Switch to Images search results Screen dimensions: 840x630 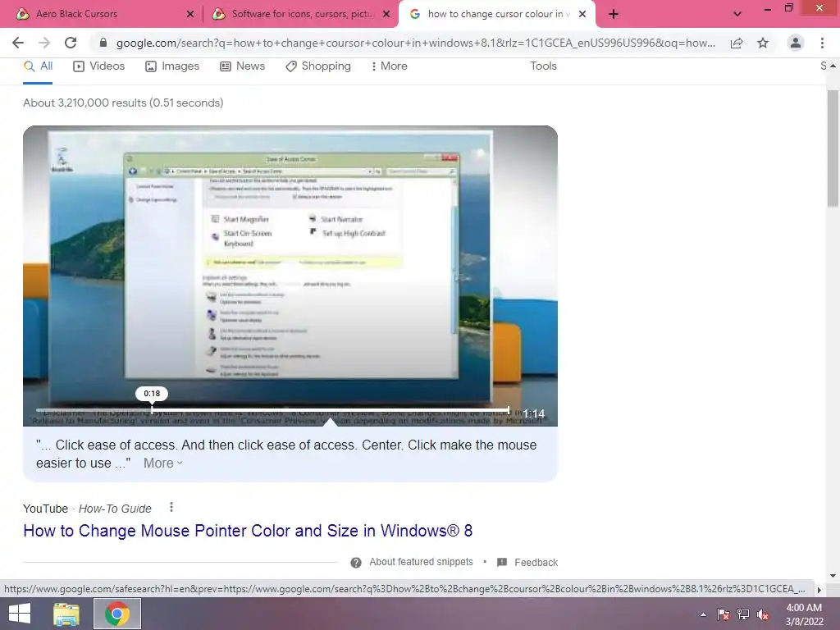pos(172,66)
